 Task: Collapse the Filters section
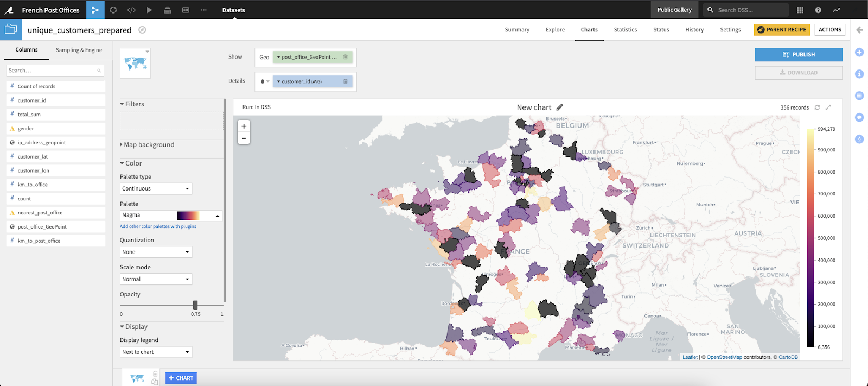click(131, 104)
